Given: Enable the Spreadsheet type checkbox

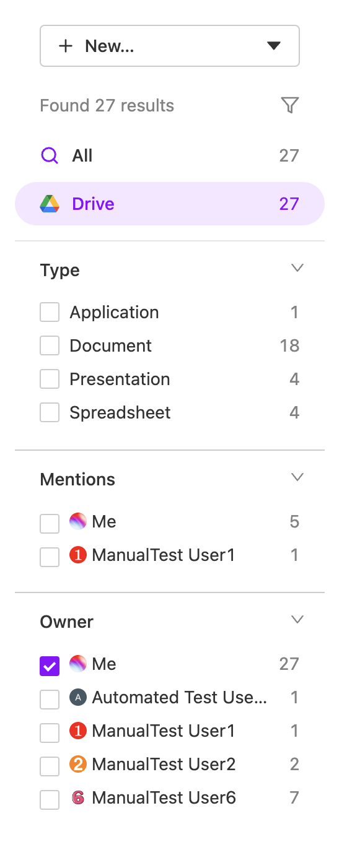Looking at the screenshot, I should (x=50, y=412).
